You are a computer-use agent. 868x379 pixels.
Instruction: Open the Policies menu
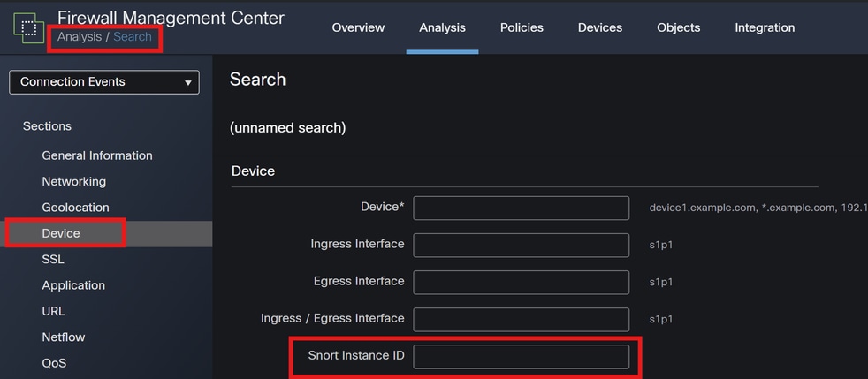click(522, 27)
